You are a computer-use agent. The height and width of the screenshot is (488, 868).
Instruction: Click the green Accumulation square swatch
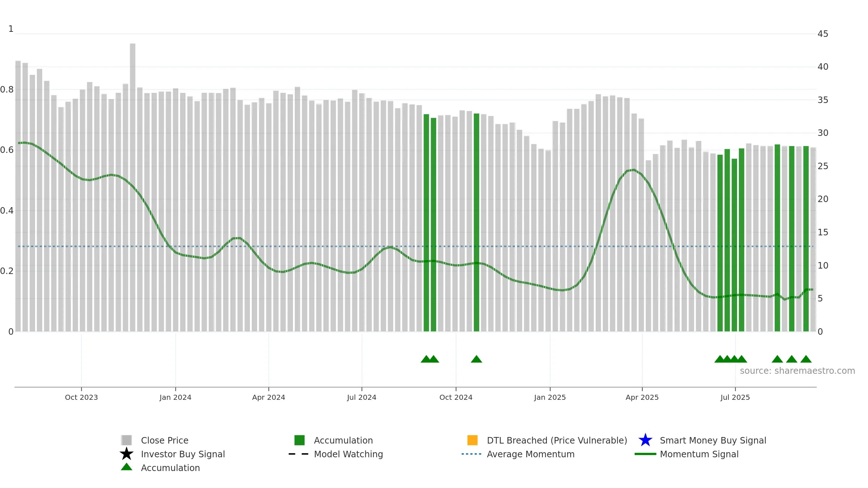point(299,440)
